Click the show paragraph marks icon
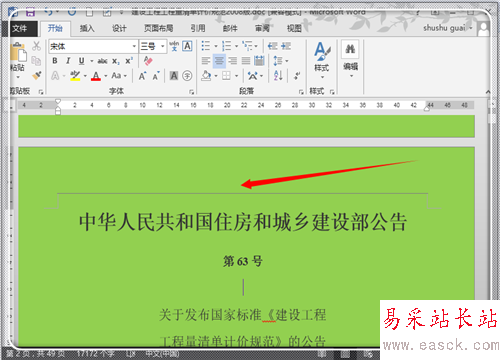The height and width of the screenshot is (360, 500). [297, 76]
